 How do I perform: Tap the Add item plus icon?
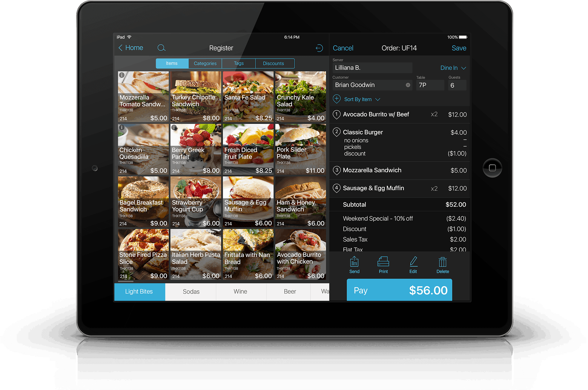(337, 99)
